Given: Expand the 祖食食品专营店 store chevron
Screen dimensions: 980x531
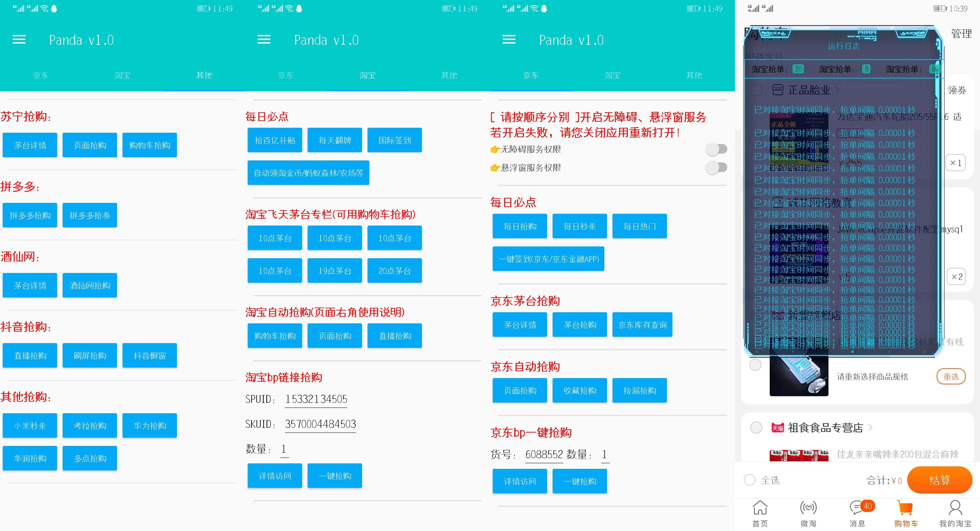Looking at the screenshot, I should [871, 428].
